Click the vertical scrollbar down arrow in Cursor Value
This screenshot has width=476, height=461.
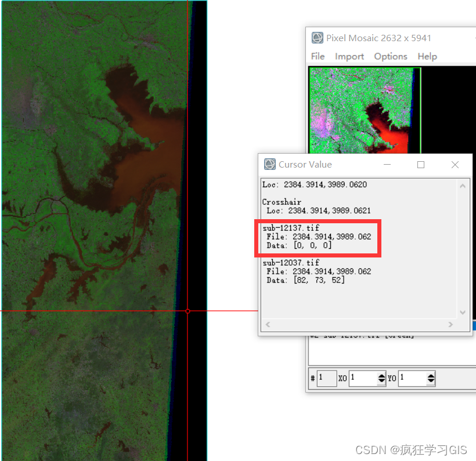463,312
